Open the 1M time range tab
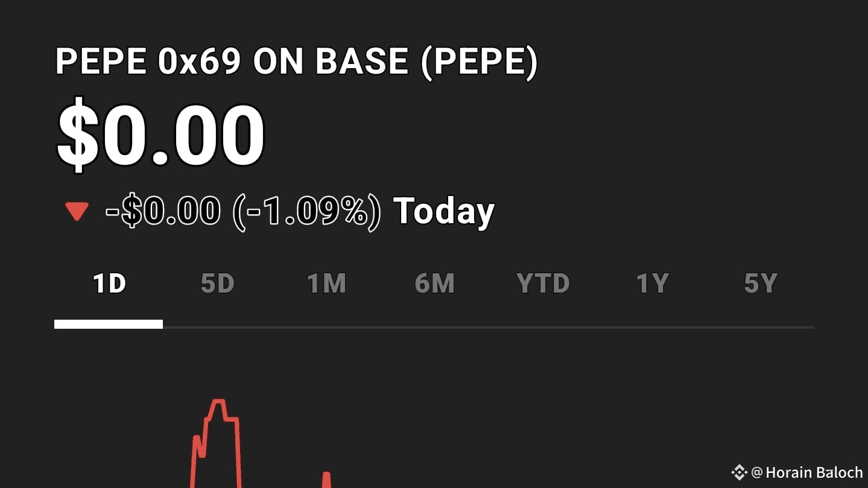868x488 pixels. 326,284
